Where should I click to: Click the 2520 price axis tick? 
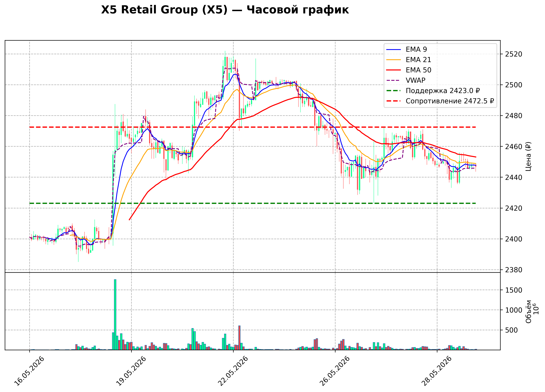click(x=514, y=54)
